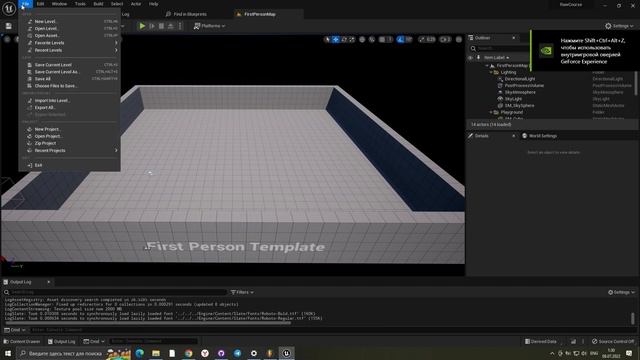The height and width of the screenshot is (360, 640).
Task: Toggle grid snapping in the viewport
Action: [382, 40]
